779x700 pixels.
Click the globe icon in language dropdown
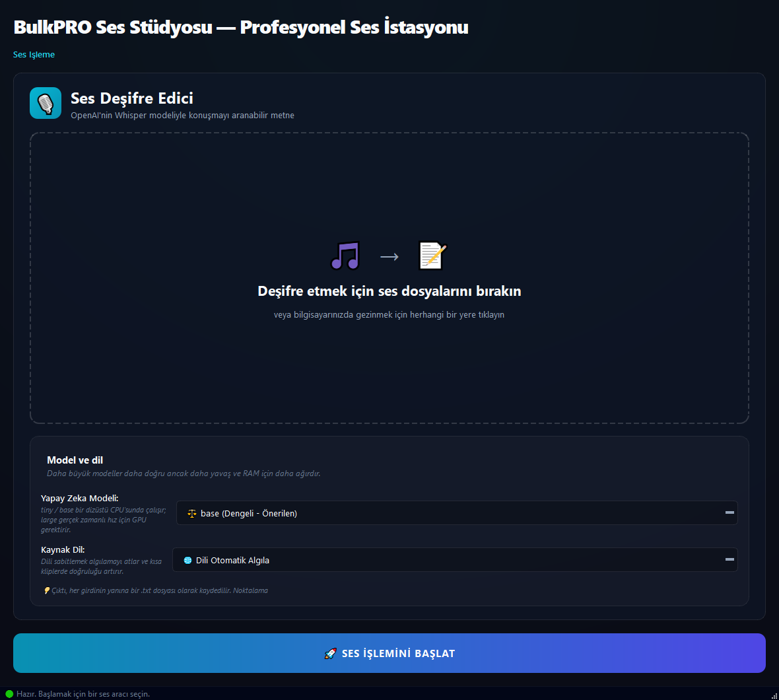click(x=187, y=560)
